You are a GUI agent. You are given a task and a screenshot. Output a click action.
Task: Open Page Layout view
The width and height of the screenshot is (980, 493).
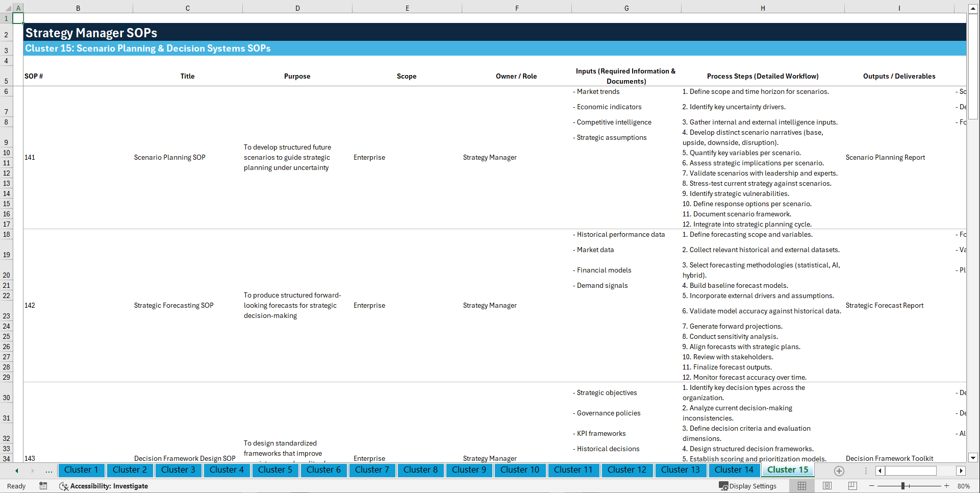[x=827, y=486]
